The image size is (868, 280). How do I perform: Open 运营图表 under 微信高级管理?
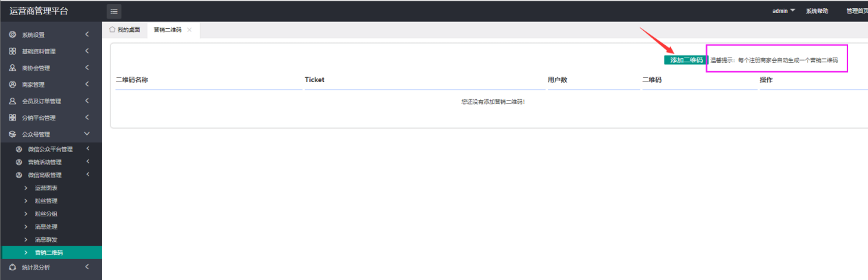point(46,188)
